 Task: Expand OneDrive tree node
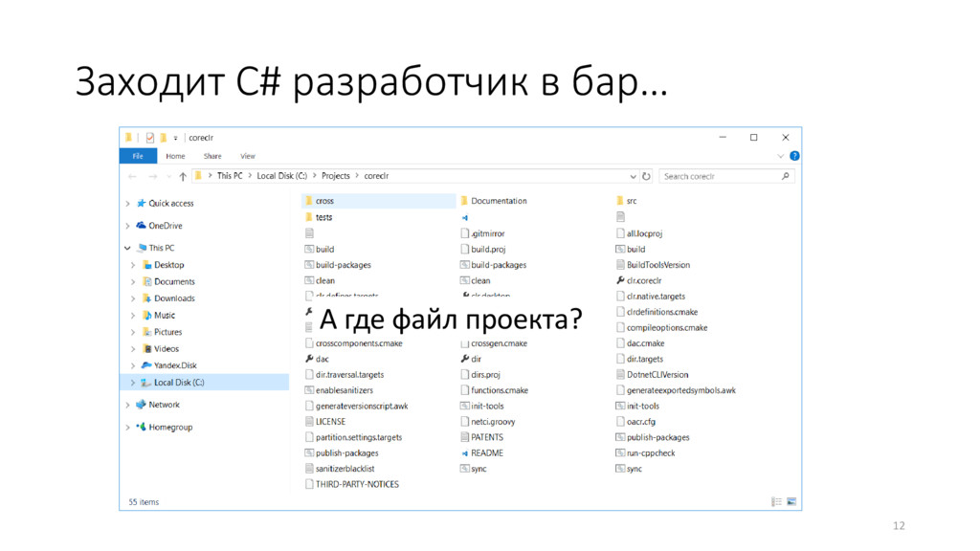[x=127, y=226]
